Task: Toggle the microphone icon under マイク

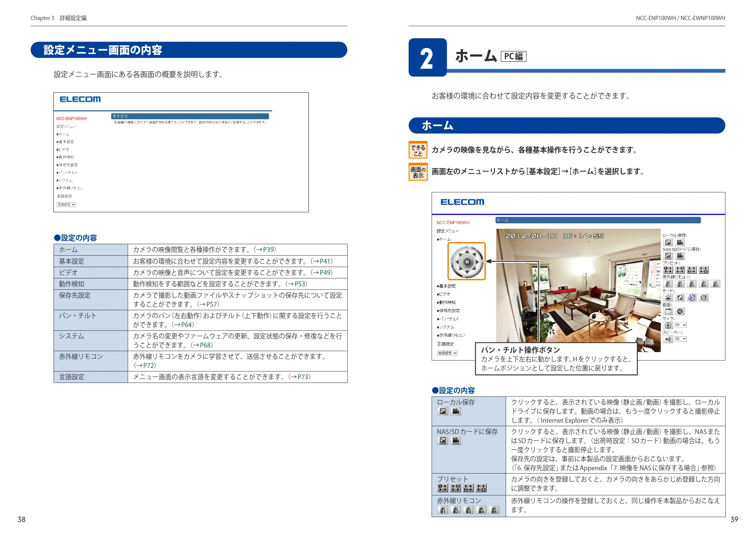Action: (668, 325)
